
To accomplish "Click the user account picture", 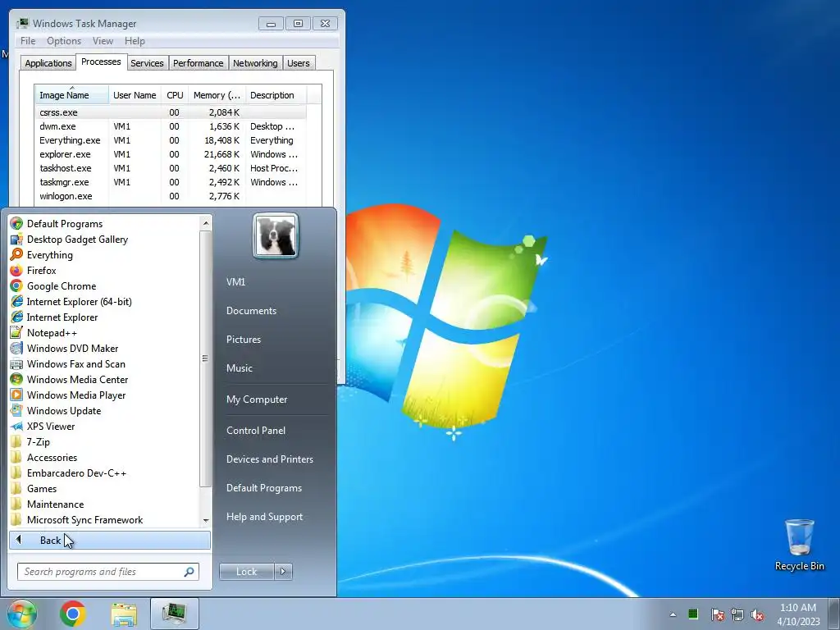I will coord(276,235).
